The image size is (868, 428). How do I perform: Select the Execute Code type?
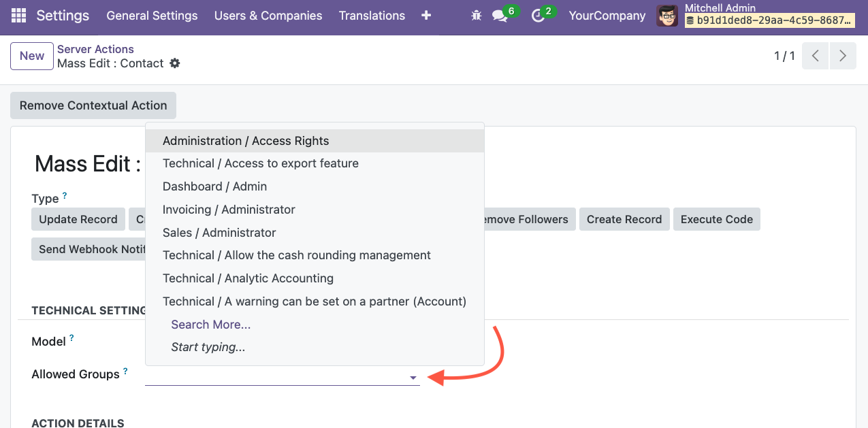point(717,219)
